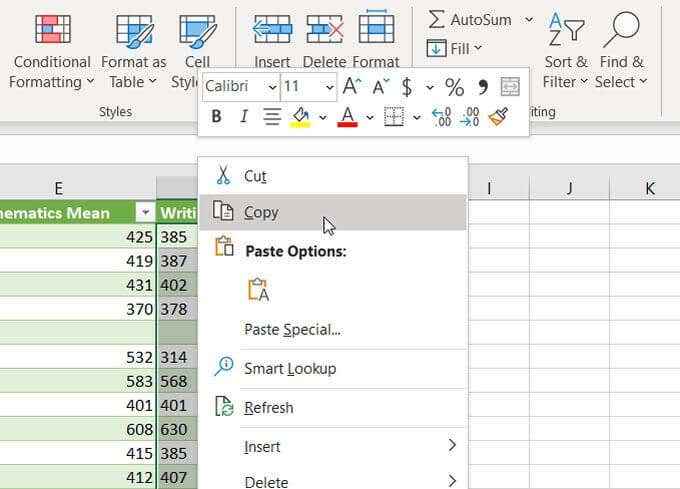The image size is (680, 489).
Task: Open Sort & Filter menu
Action: (566, 51)
